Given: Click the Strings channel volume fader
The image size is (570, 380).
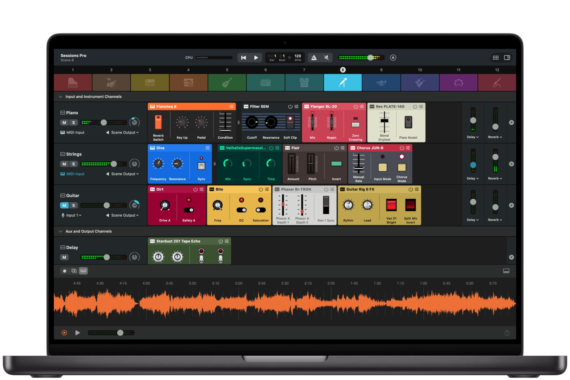Looking at the screenshot, I should click(x=114, y=164).
